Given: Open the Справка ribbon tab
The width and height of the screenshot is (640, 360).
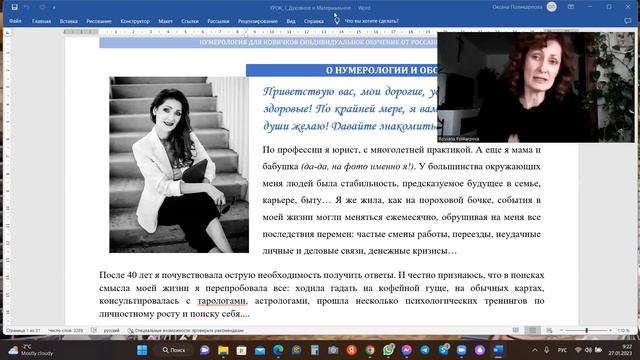Looking at the screenshot, I should [x=313, y=21].
